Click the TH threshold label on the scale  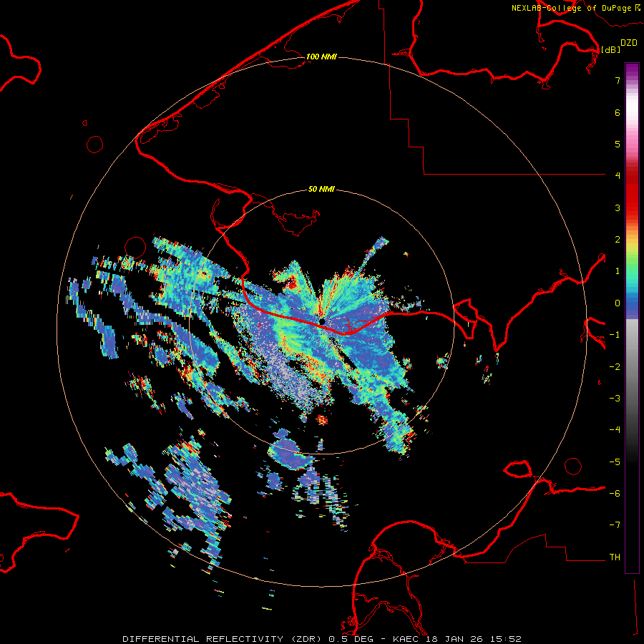[615, 557]
